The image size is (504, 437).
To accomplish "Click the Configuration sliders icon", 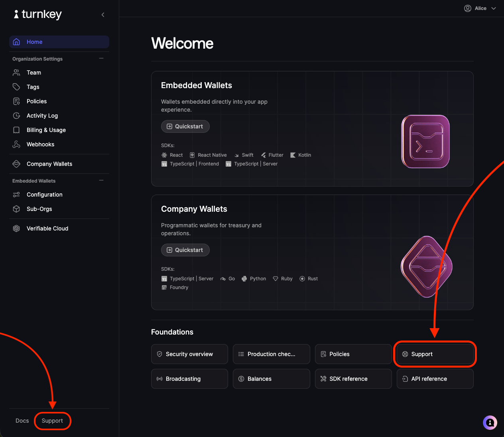I will [x=16, y=195].
